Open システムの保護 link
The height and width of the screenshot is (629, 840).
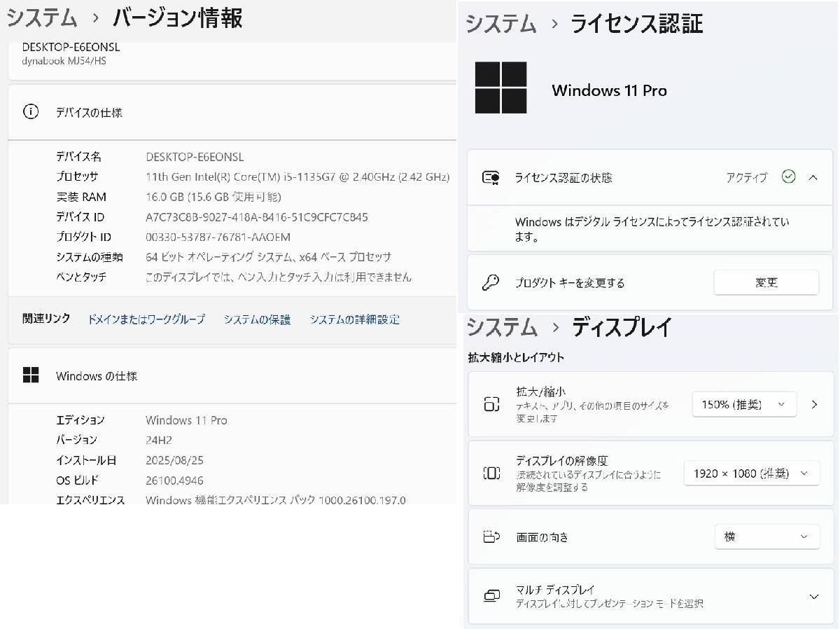tap(257, 319)
